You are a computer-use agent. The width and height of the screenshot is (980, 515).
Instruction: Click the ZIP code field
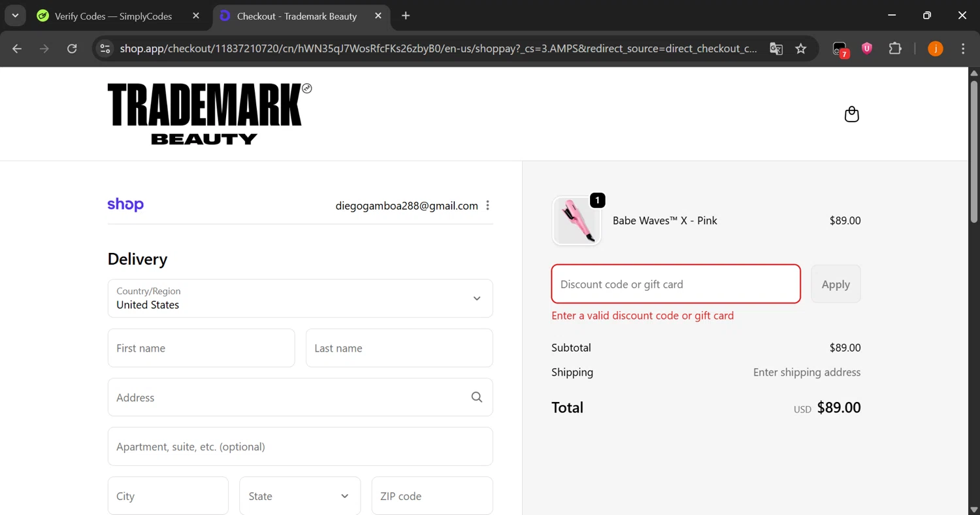[x=432, y=496]
